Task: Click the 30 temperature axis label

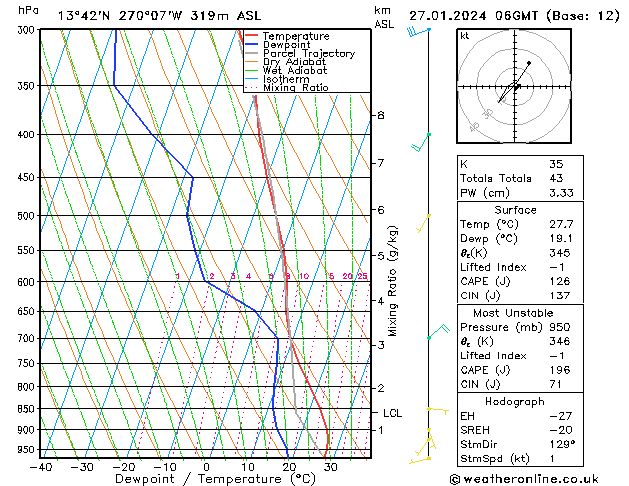Action: (331, 467)
